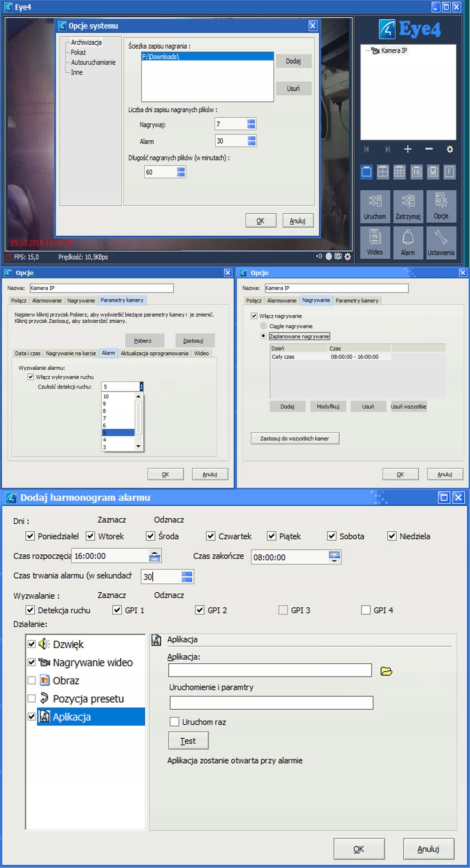Viewport: 470px width, 868px height.
Task: Open video settings gear in status bar
Action: (348, 256)
